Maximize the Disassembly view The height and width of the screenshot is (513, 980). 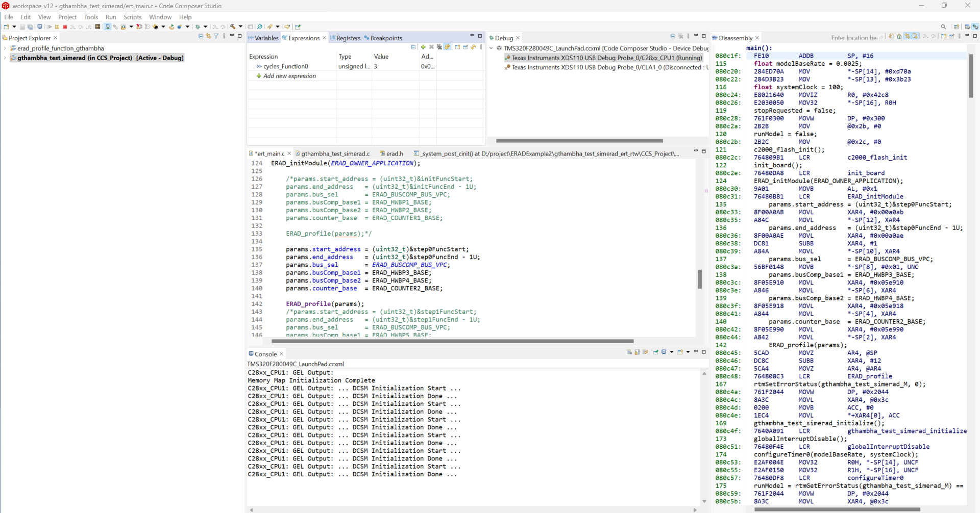[975, 36]
